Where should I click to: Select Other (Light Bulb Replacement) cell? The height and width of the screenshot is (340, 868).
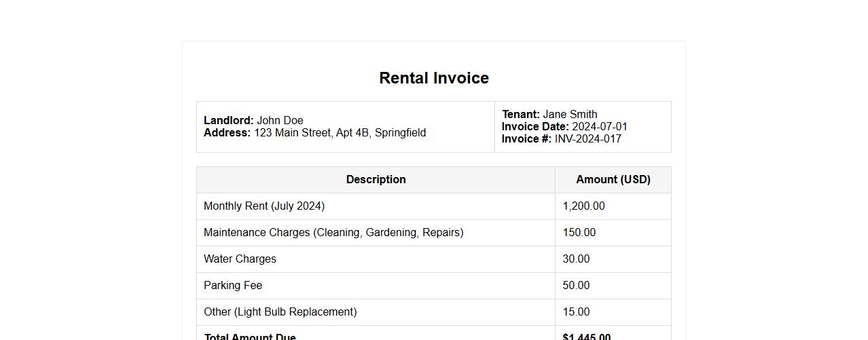pyautogui.click(x=376, y=312)
